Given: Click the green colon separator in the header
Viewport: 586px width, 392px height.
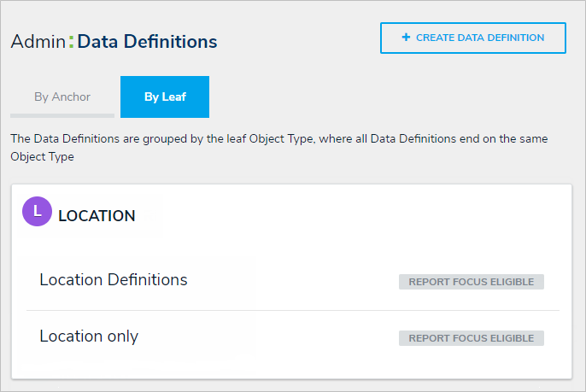Looking at the screenshot, I should click(x=71, y=41).
